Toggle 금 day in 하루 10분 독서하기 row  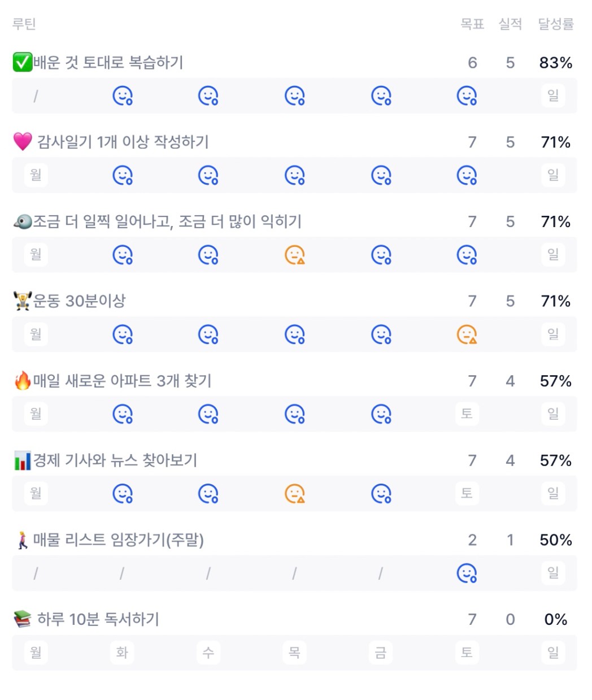pyautogui.click(x=381, y=653)
